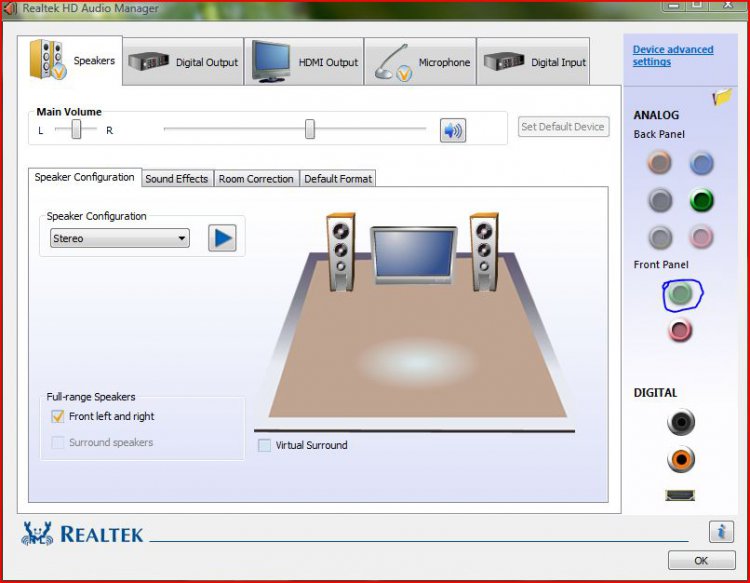Play speaker configuration test sound

point(222,238)
